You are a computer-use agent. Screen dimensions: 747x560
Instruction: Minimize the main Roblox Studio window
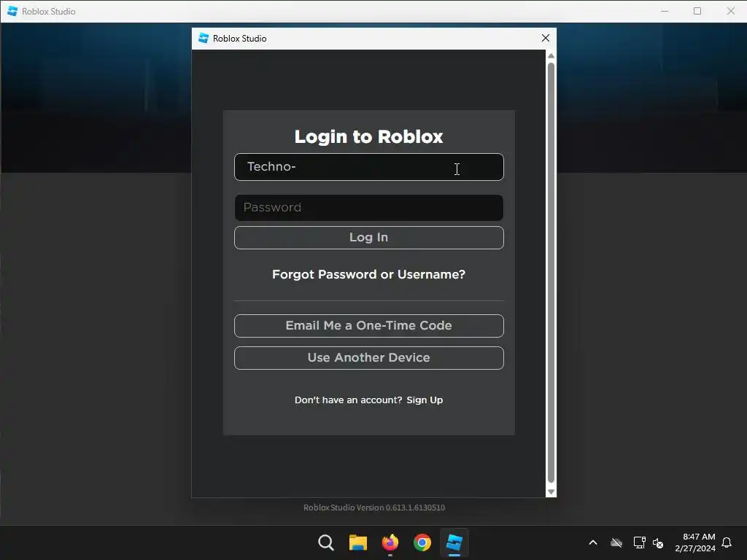click(665, 11)
